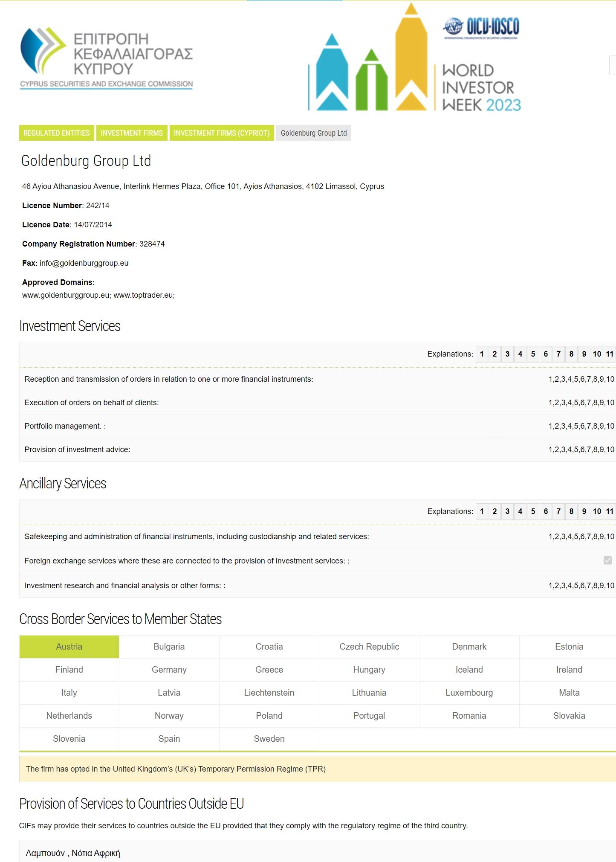Select Iceland country cell
616x862 pixels.
469,670
